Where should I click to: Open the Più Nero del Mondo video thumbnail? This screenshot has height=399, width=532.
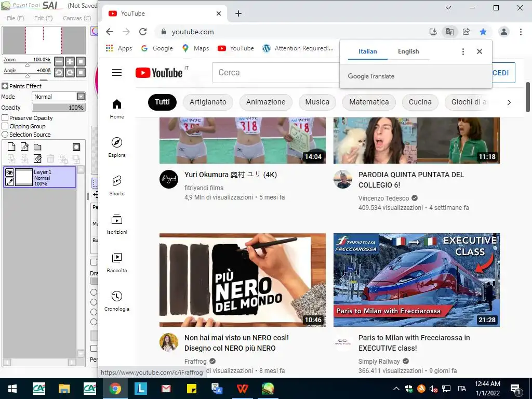pos(243,280)
